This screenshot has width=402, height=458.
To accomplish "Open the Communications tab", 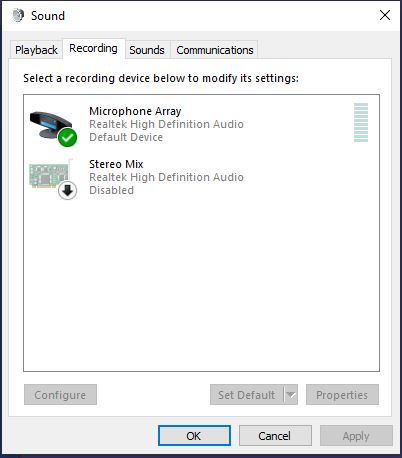I will (215, 50).
